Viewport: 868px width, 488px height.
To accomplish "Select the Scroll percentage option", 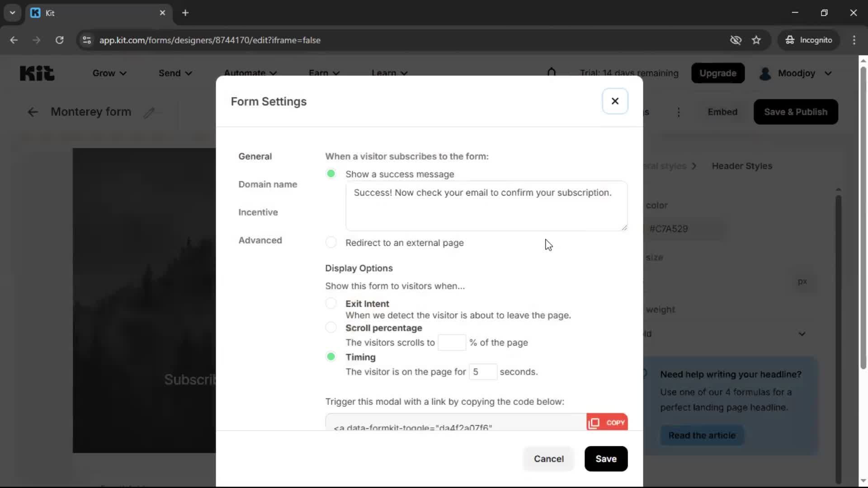I will click(330, 327).
